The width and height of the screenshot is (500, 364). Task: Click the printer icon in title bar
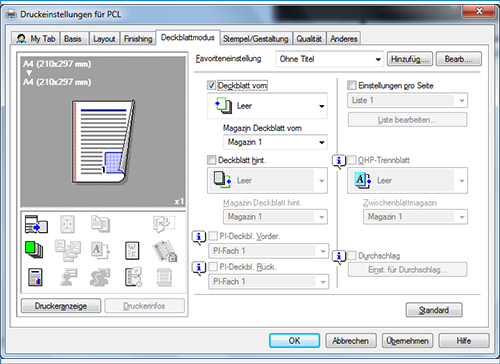coord(12,14)
